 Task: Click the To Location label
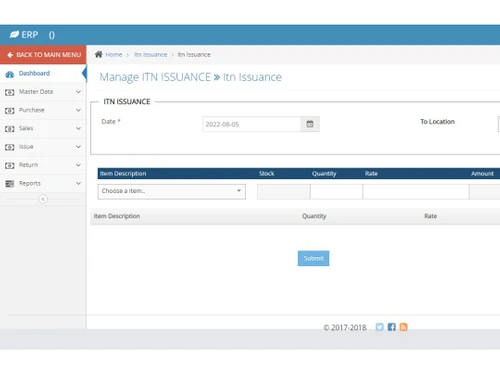pos(437,122)
